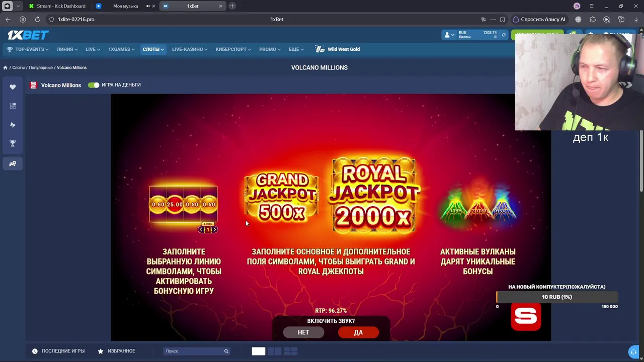This screenshot has width=644, height=362.
Task: Click НЕТ to keep sound off
Action: click(x=303, y=332)
